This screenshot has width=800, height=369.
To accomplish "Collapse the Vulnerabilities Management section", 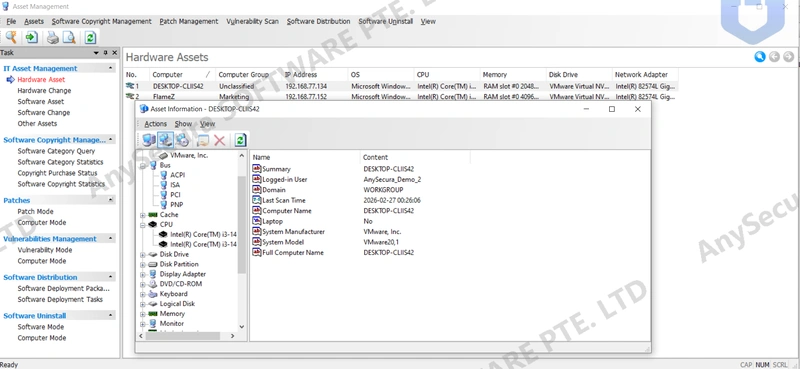I will 111,239.
